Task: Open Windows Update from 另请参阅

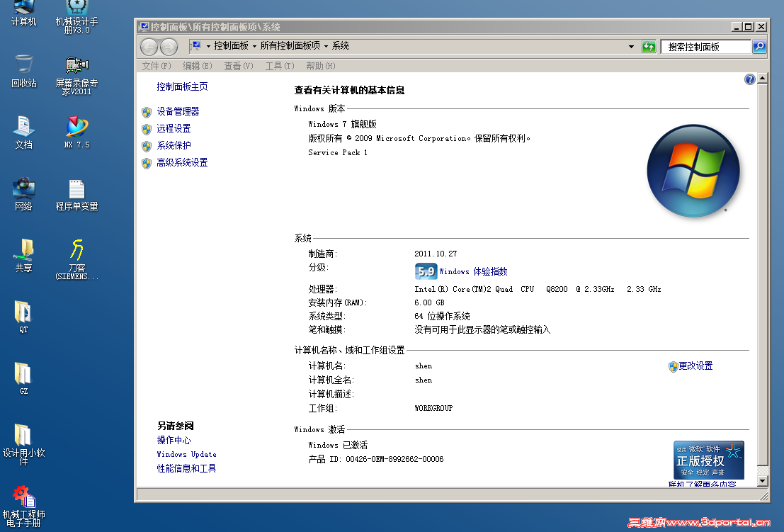Action: pyautogui.click(x=186, y=454)
